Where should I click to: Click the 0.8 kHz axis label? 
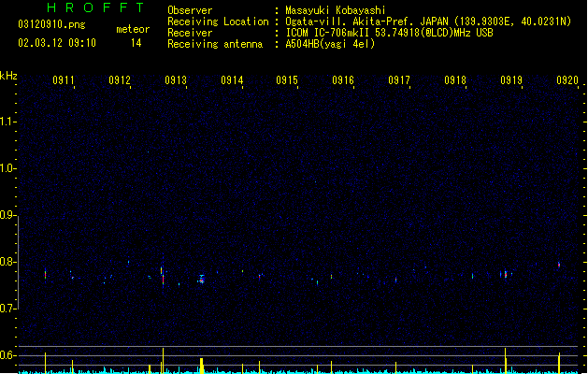click(x=7, y=262)
